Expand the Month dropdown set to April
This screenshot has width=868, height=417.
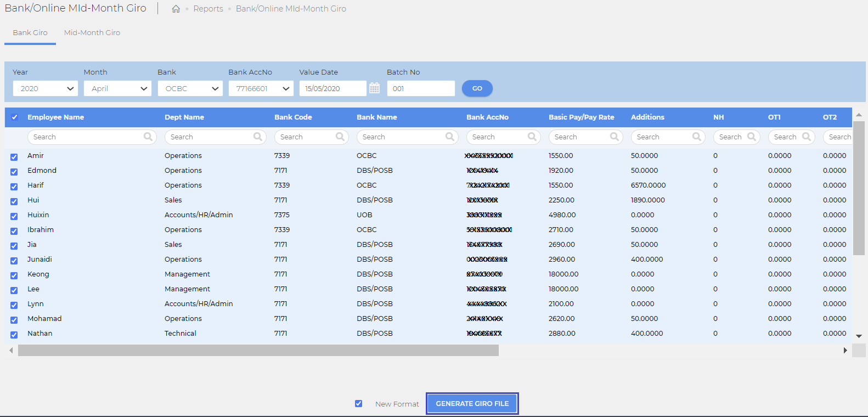click(x=117, y=88)
